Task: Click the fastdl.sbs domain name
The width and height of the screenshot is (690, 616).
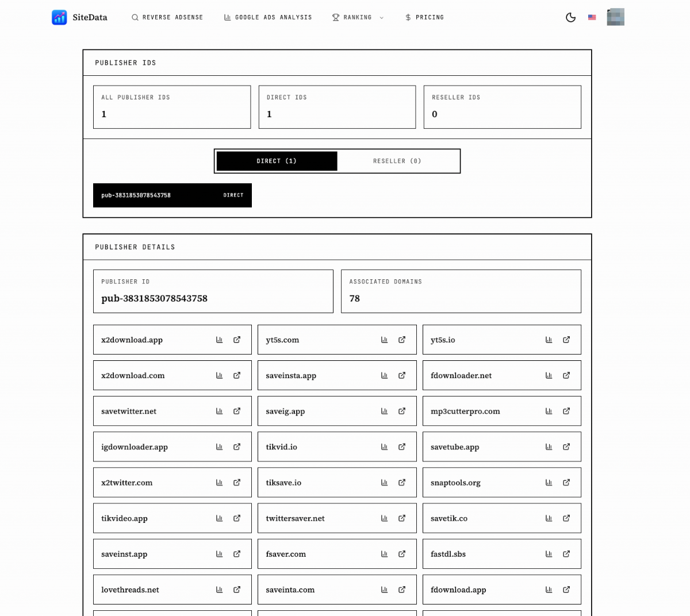Action: coord(448,554)
